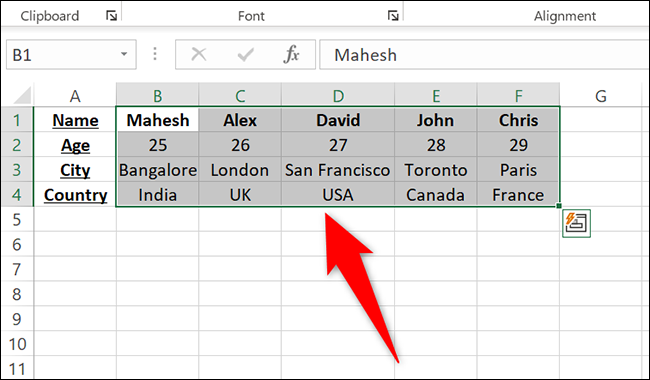Click the formula bar options dots
Viewport: 650px width, 380px height.
point(155,54)
